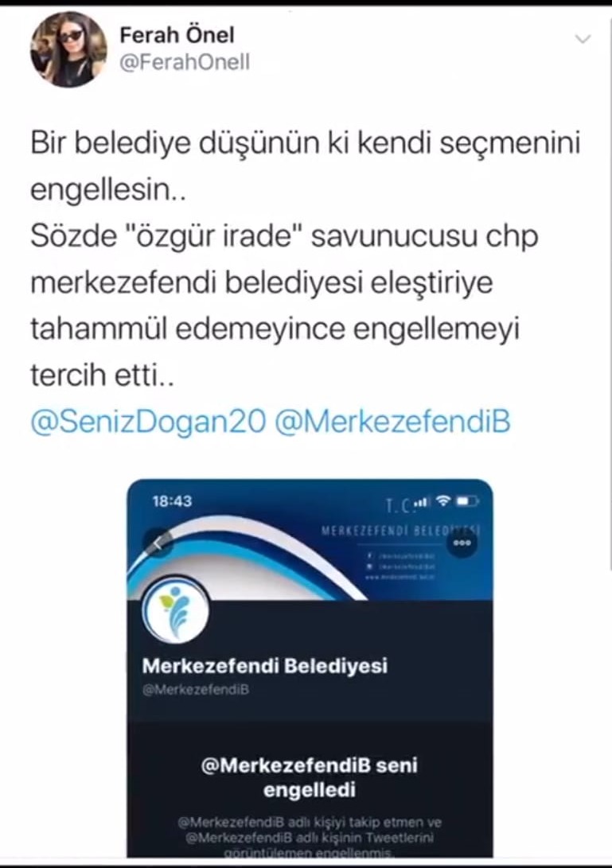Click the grey @MerkezefendiB handle under the profile name

tap(196, 690)
